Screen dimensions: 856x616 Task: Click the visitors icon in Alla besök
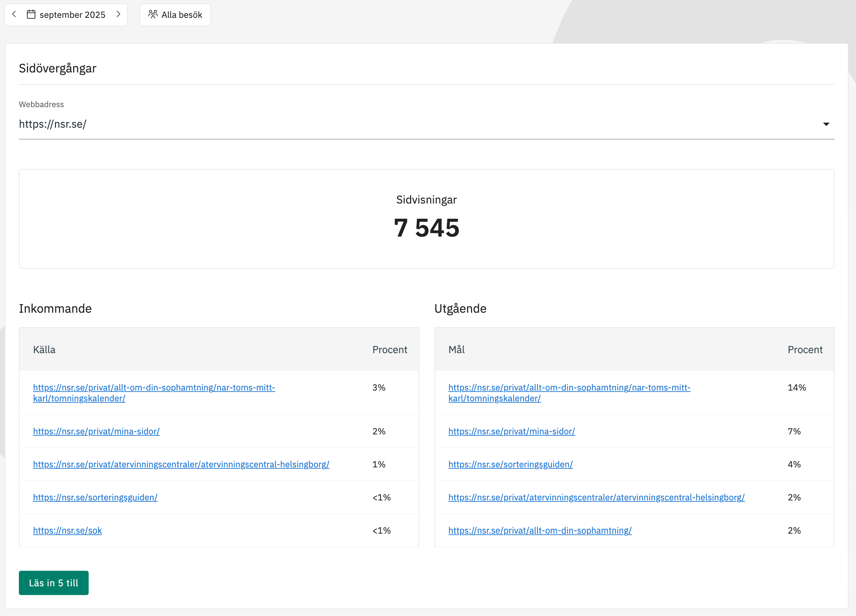[153, 14]
